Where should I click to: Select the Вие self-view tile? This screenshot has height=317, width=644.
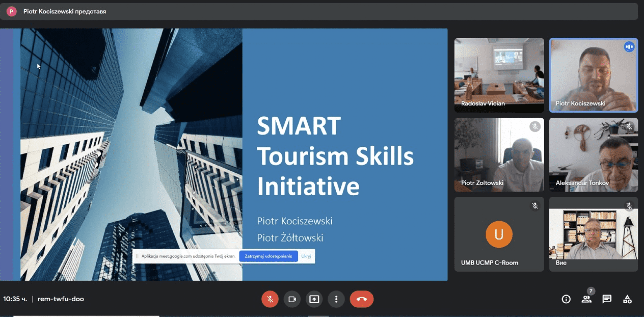[x=593, y=234]
